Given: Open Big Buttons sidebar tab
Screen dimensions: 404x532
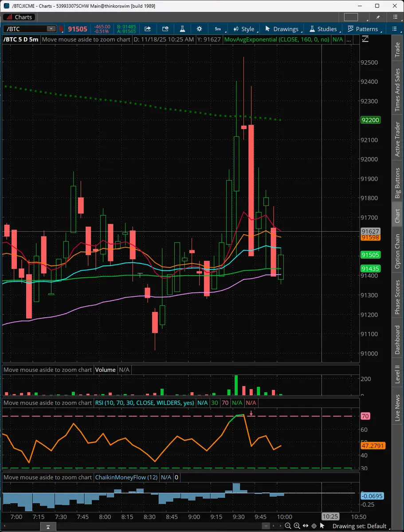Looking at the screenshot, I should click(397, 183).
